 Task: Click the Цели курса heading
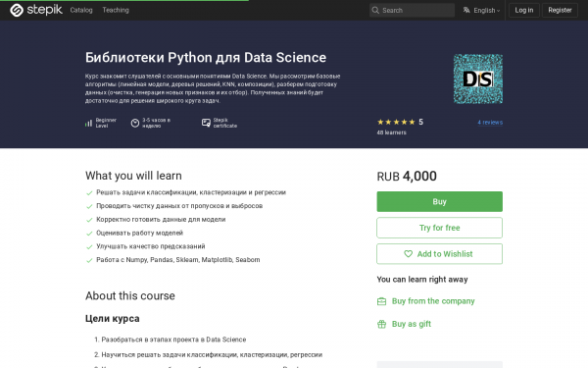coord(112,318)
